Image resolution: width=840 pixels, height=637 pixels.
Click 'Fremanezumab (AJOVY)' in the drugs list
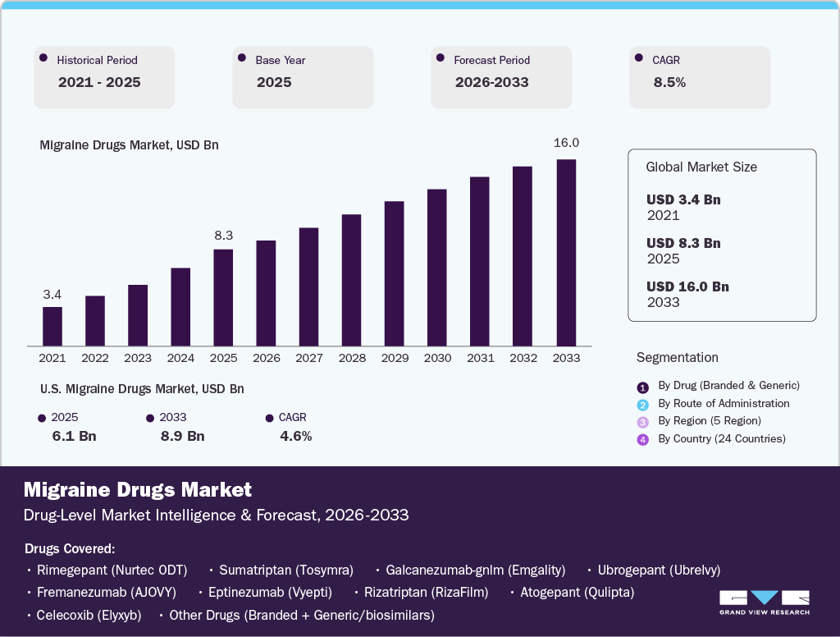pyautogui.click(x=107, y=593)
